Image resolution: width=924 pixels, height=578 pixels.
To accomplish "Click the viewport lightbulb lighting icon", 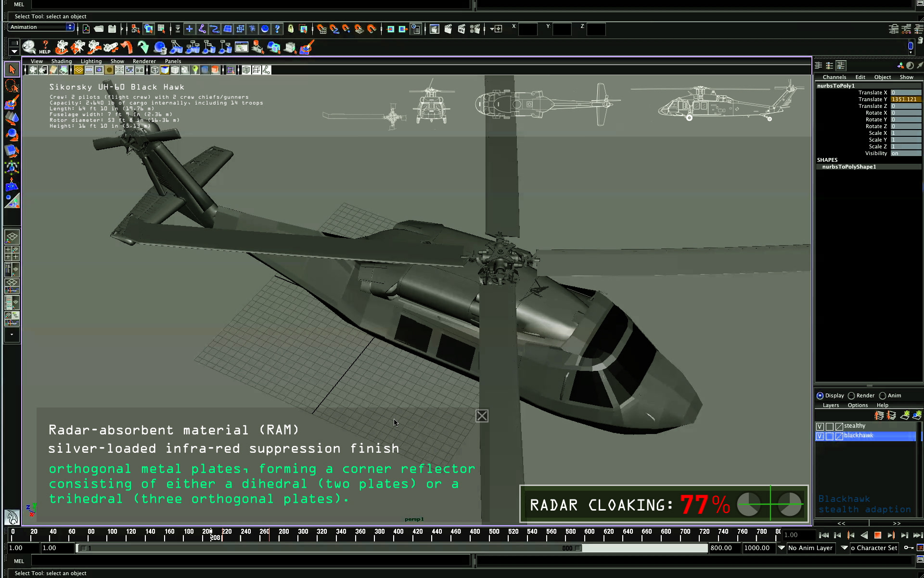I will (x=195, y=70).
